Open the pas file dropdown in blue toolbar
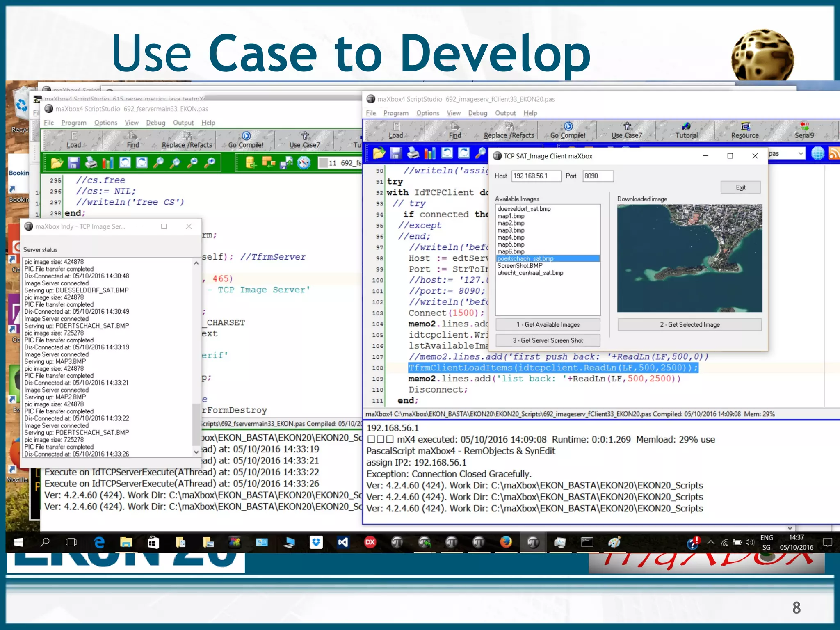 (x=801, y=153)
